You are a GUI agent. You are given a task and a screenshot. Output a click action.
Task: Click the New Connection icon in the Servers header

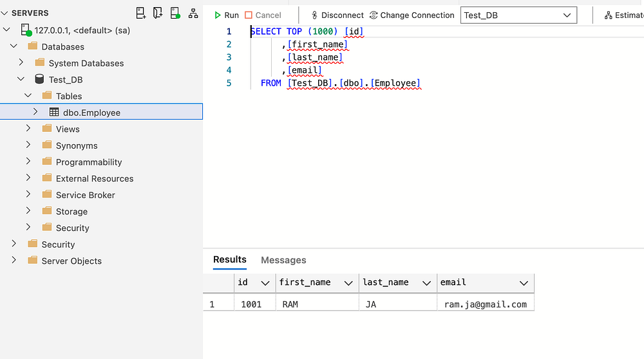click(141, 13)
